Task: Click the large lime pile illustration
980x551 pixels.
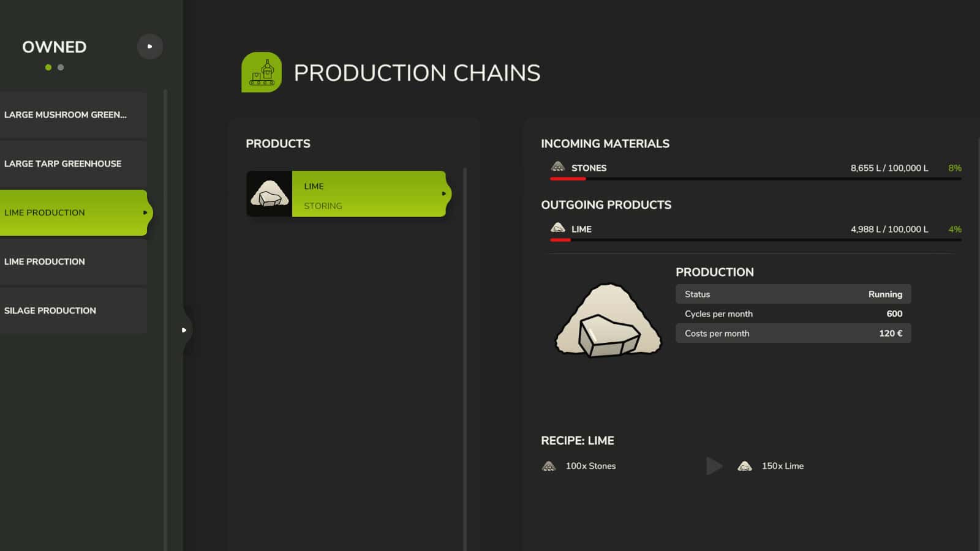Action: point(608,320)
